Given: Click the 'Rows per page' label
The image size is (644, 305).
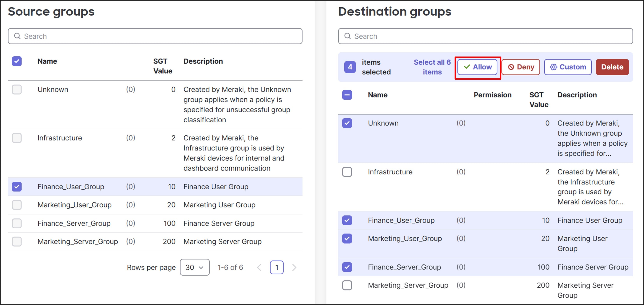Looking at the screenshot, I should tap(151, 267).
